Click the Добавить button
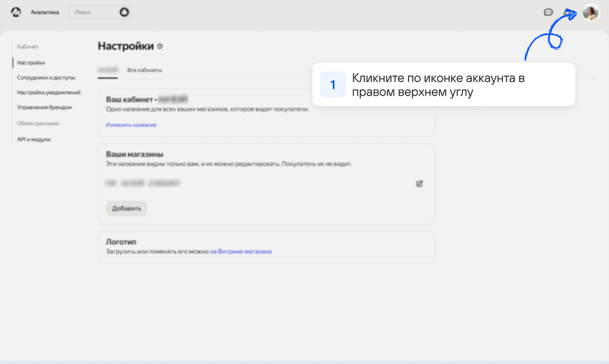The image size is (609, 364). 127,208
